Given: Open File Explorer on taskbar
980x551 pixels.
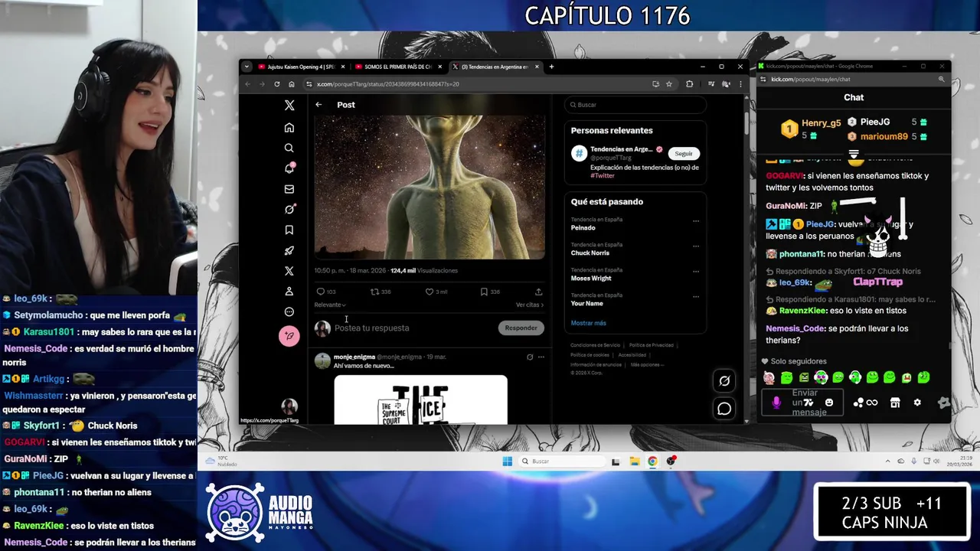Looking at the screenshot, I should [x=634, y=461].
